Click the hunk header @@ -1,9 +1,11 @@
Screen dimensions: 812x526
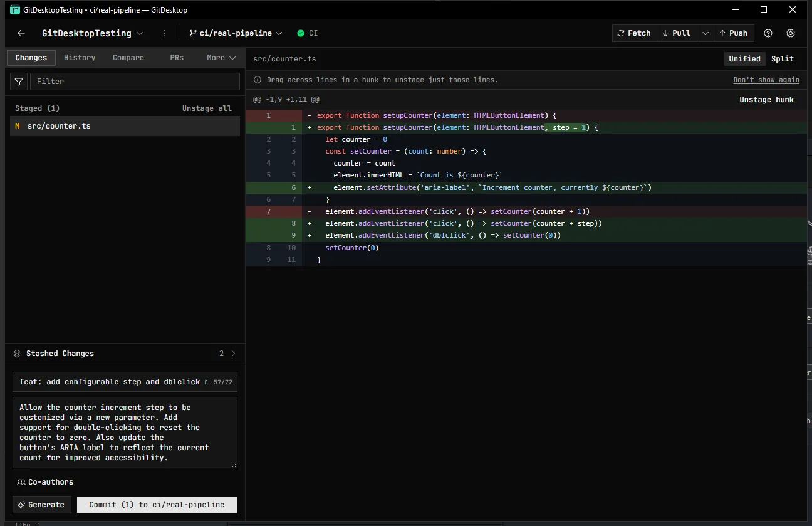click(x=286, y=100)
